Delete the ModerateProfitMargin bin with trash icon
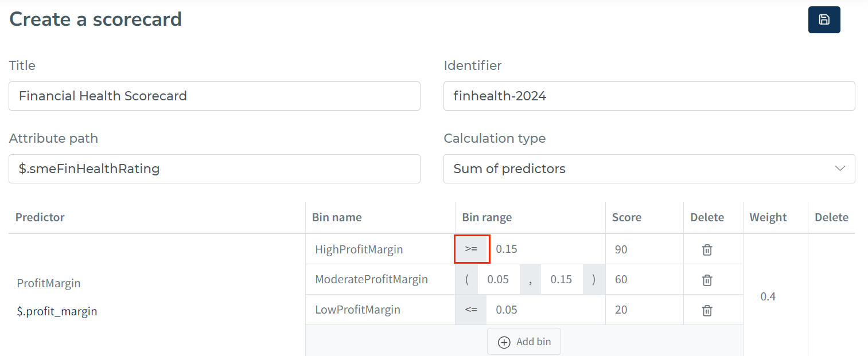868x356 pixels. 707,280
